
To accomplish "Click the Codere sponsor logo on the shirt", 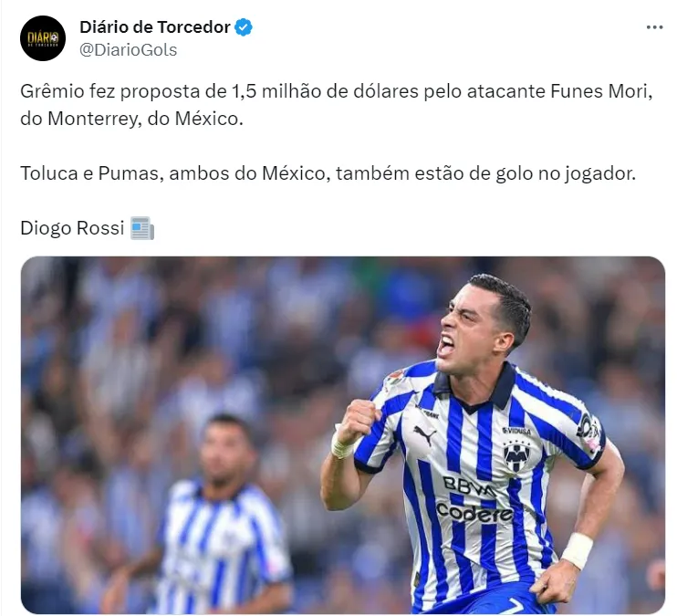I will 474,512.
